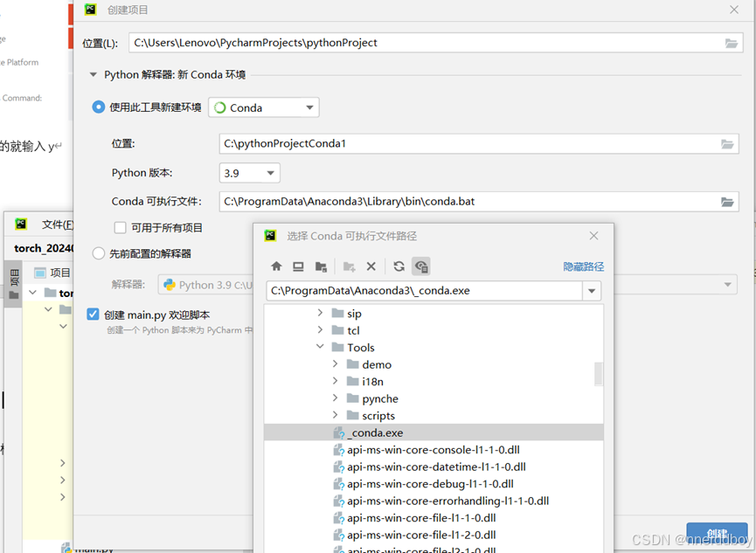
Task: Go to desktop directory in file chooser
Action: (x=298, y=266)
